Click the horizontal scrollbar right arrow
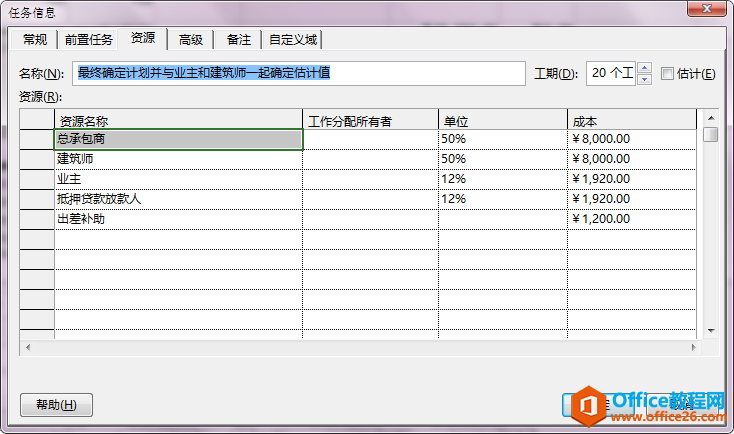This screenshot has width=734, height=434. click(694, 347)
